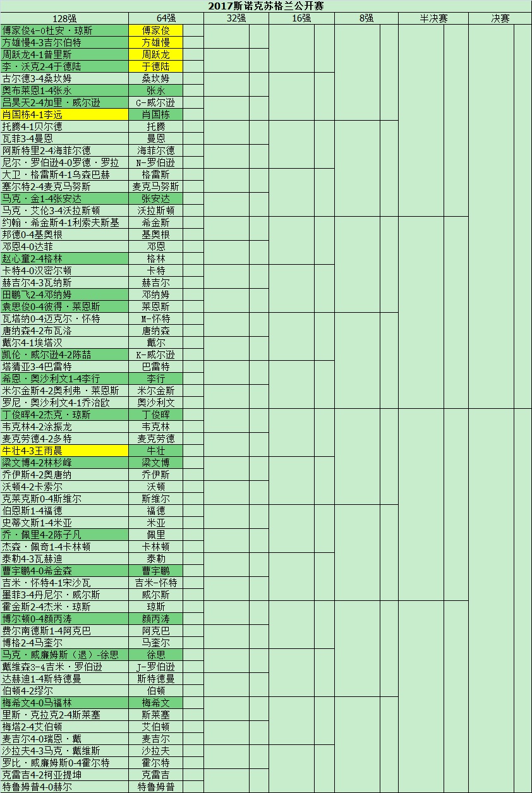
Task: Click the match cell 梁文博4-2林杉峰
Action: (x=64, y=463)
